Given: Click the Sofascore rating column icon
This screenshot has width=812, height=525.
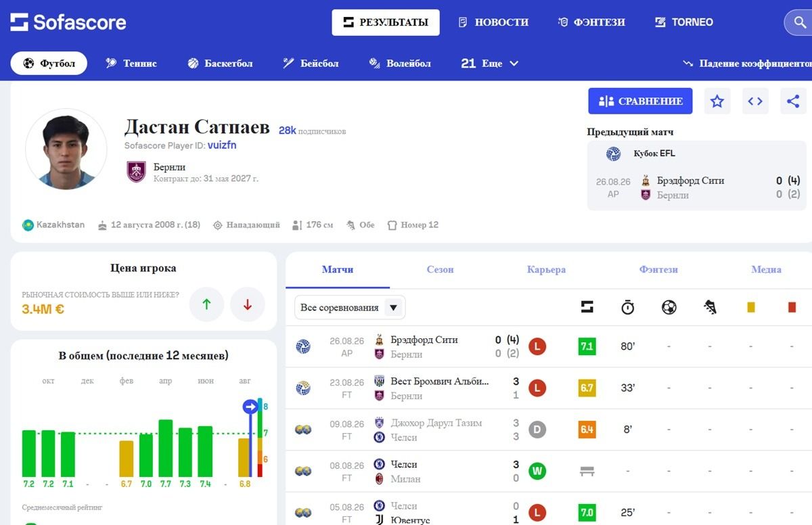Looking at the screenshot, I should click(x=587, y=307).
